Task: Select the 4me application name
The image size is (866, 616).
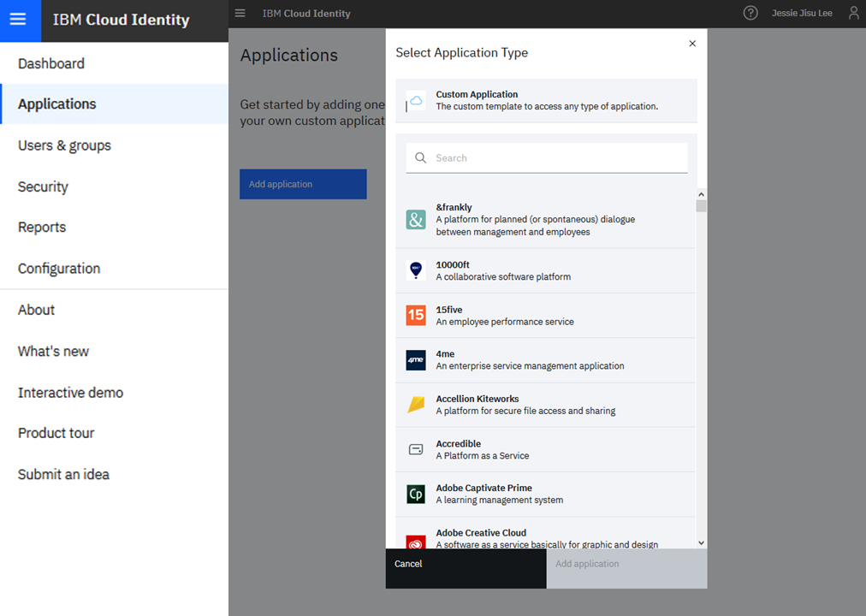Action: 445,354
